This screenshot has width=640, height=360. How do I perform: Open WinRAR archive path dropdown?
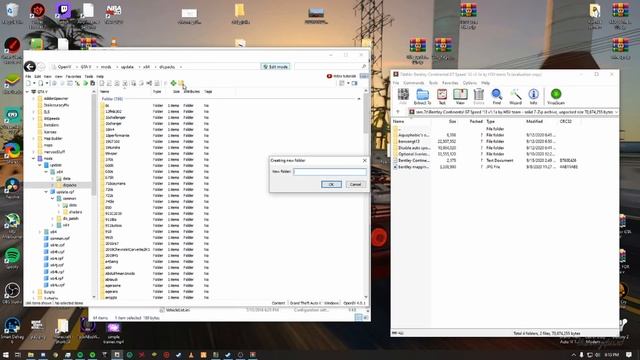(x=616, y=112)
